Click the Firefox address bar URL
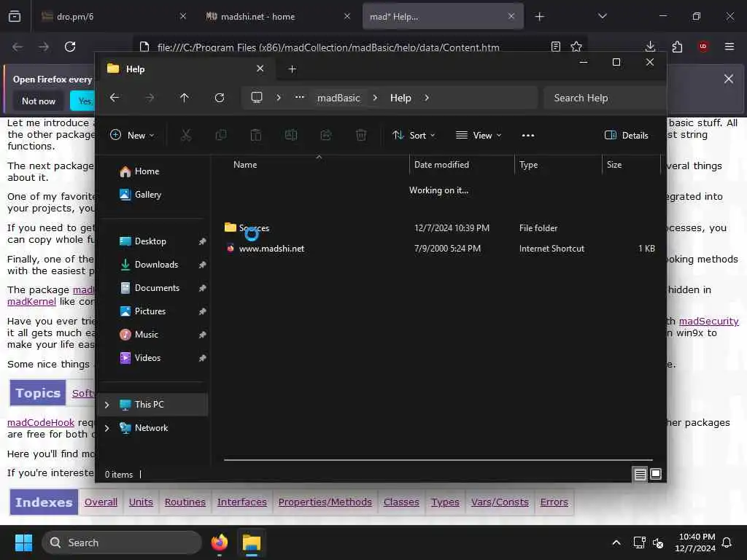The image size is (747, 560). [328, 47]
